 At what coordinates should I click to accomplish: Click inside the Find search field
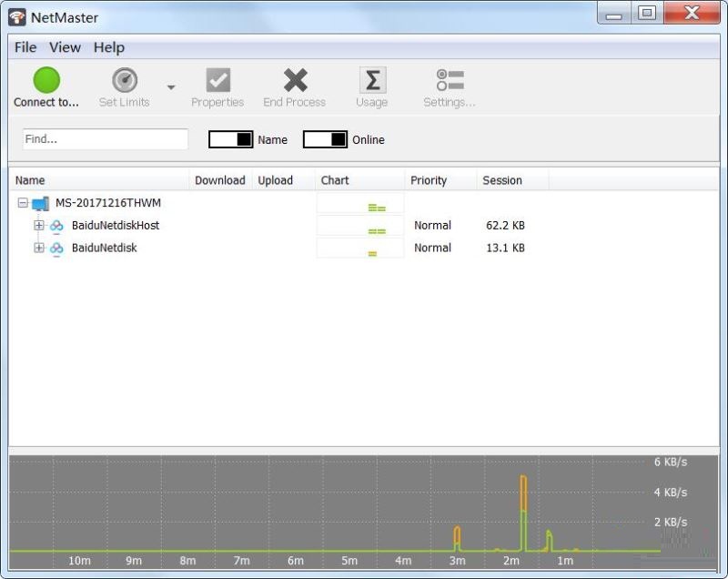coord(105,138)
